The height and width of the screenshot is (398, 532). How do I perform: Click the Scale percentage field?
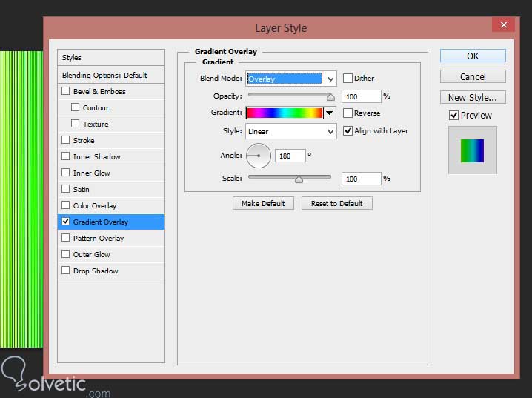point(362,179)
